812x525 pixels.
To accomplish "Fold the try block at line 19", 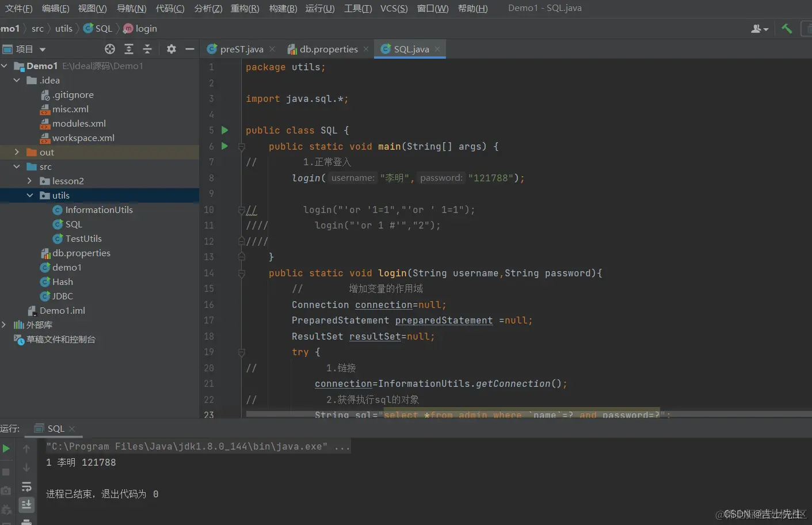I will point(242,352).
